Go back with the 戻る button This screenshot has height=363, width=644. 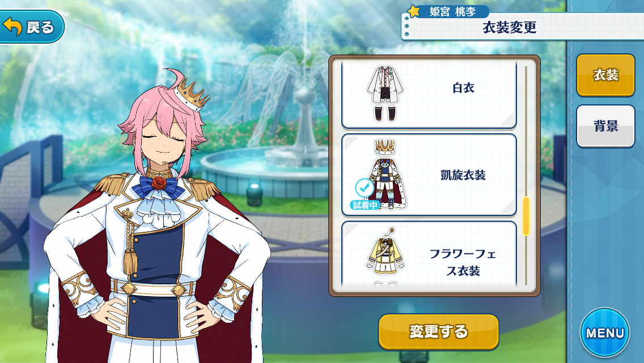(31, 27)
